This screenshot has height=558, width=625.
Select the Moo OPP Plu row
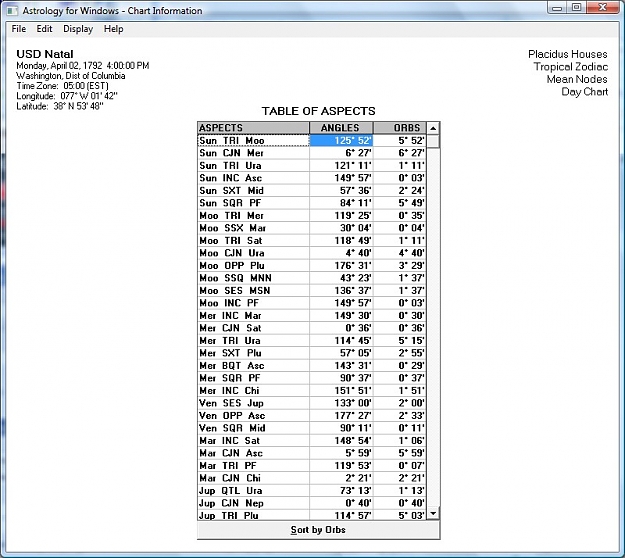pyautogui.click(x=312, y=266)
